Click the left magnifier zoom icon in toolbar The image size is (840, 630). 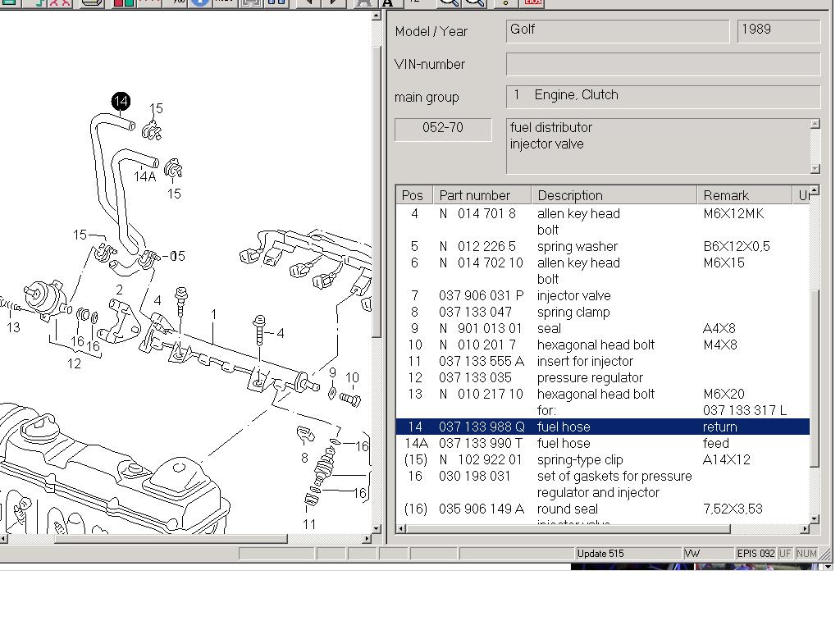pyautogui.click(x=448, y=2)
